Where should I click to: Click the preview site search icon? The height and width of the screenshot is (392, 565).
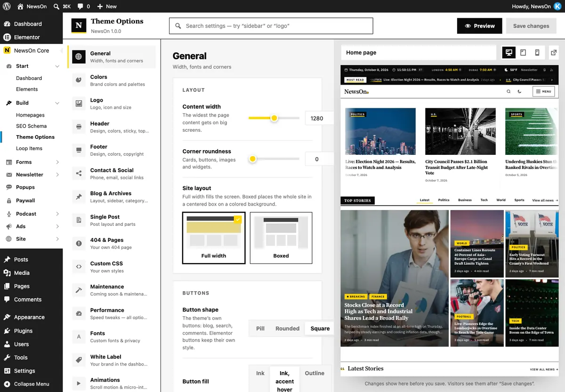[x=508, y=92]
